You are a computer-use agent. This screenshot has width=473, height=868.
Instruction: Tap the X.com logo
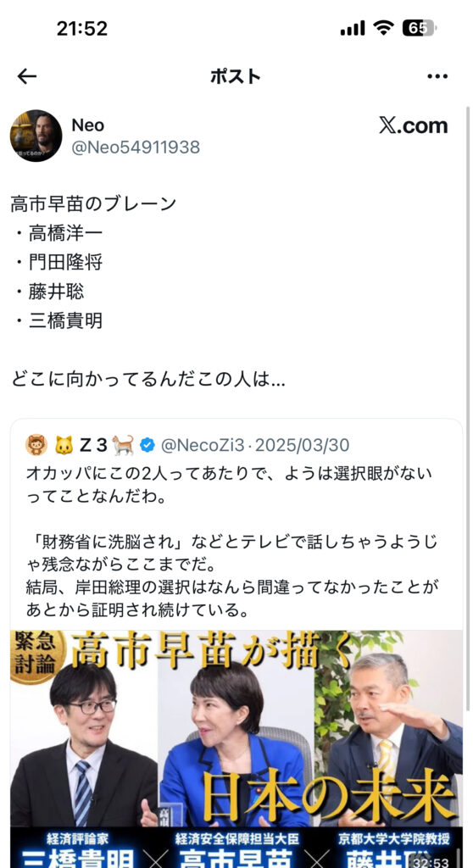[x=413, y=125]
